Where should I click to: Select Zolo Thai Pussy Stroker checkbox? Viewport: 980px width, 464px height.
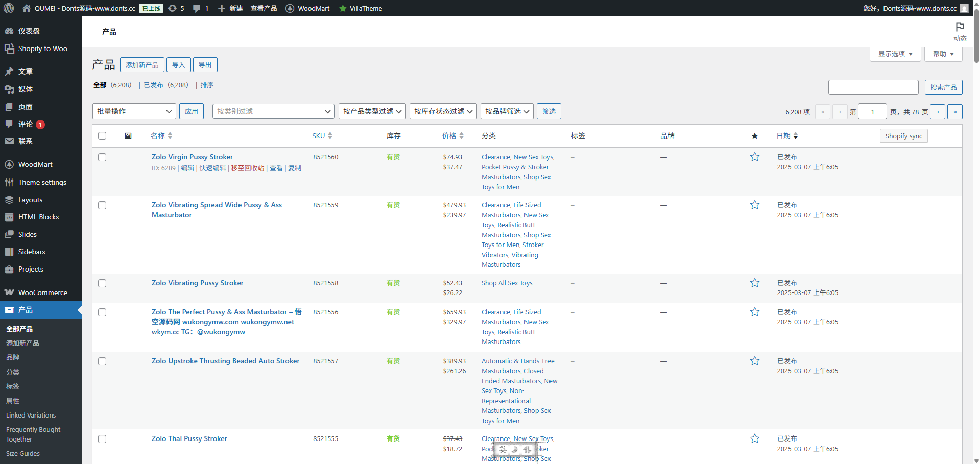(x=102, y=439)
